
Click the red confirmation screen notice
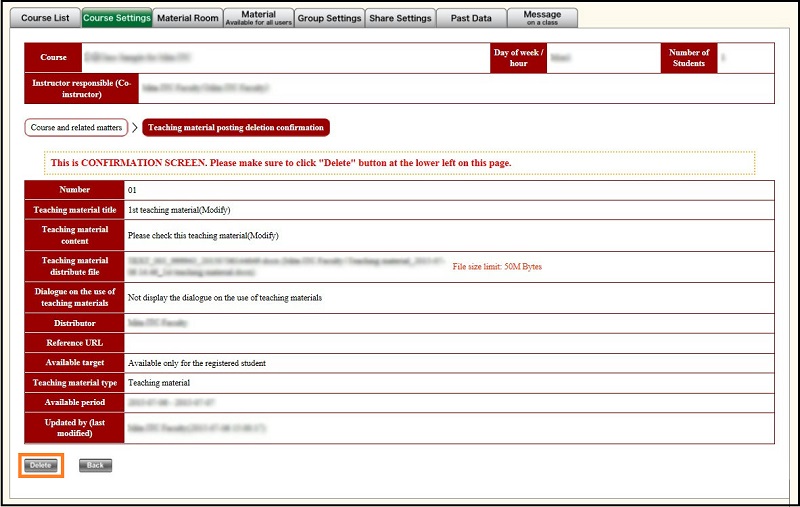tap(400, 162)
